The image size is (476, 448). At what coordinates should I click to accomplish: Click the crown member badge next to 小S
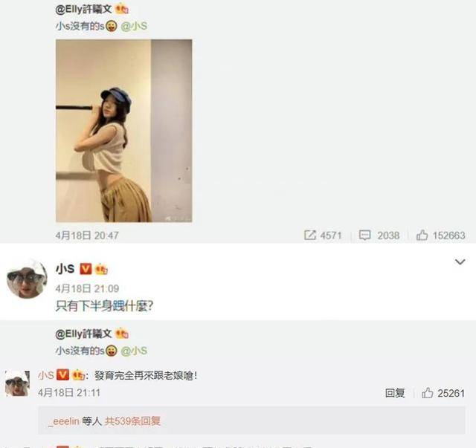point(101,270)
